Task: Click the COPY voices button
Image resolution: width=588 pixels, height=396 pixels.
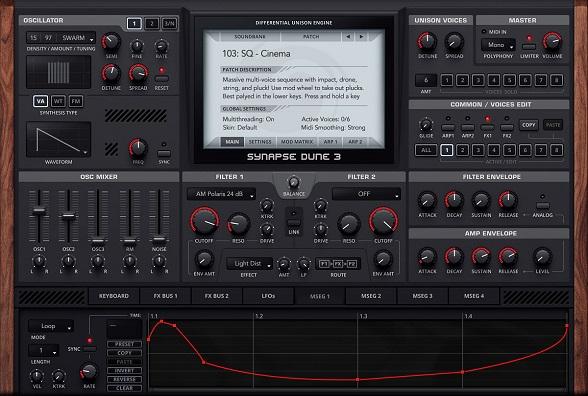Action: (529, 125)
